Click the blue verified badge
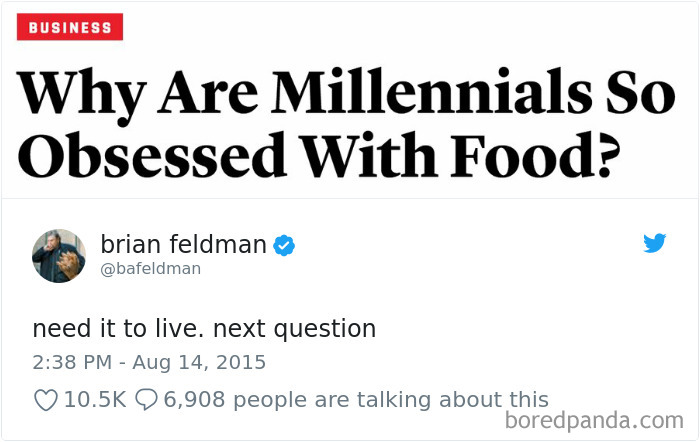 point(284,245)
